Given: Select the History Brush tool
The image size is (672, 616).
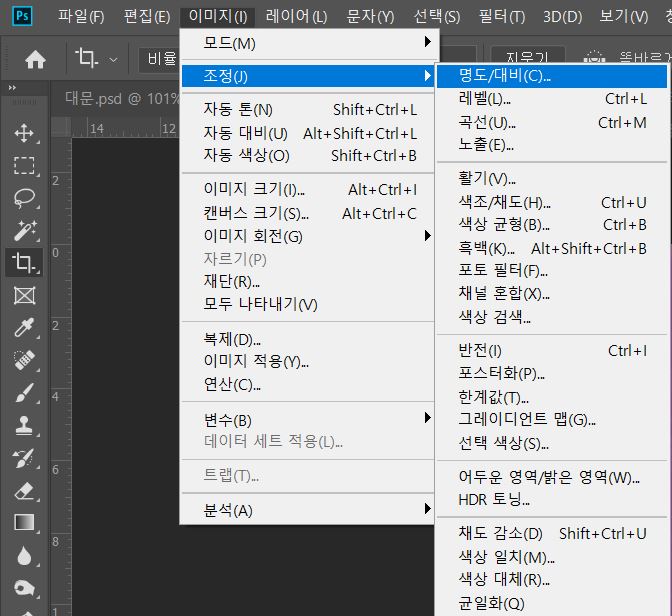Looking at the screenshot, I should (x=24, y=458).
